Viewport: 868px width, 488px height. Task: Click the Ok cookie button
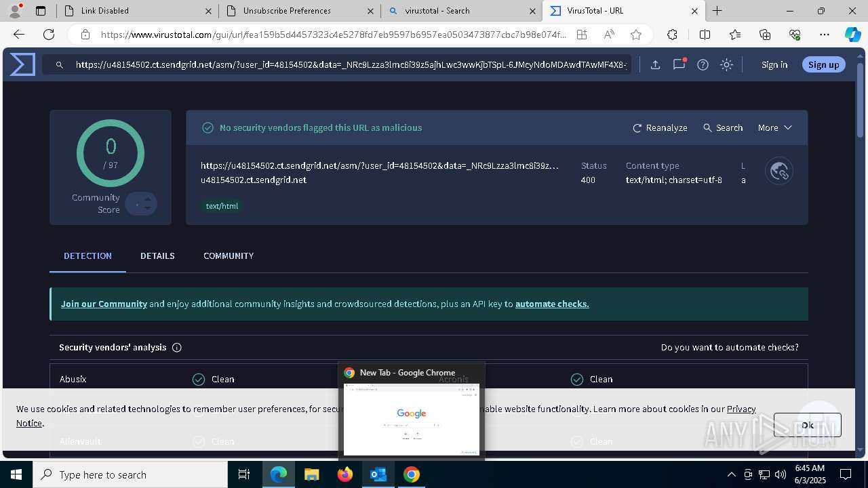point(807,425)
